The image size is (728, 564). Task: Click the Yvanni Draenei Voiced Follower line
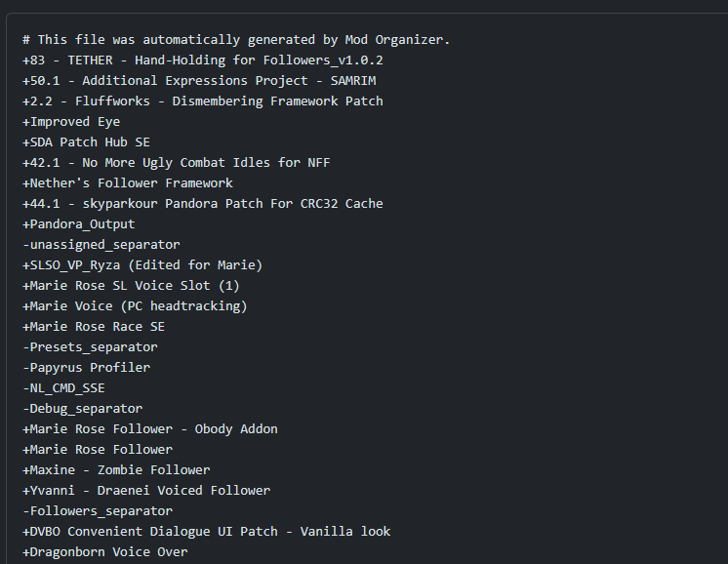click(146, 490)
